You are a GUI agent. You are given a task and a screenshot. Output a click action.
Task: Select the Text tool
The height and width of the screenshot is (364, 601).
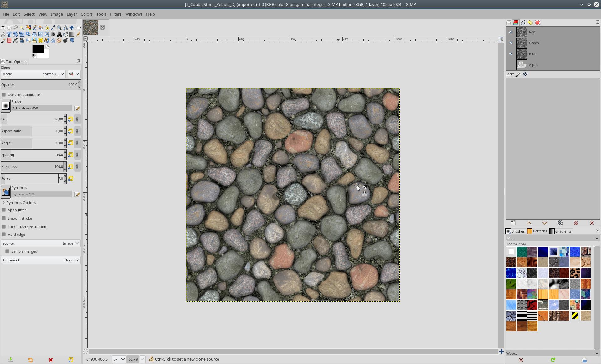click(x=59, y=34)
